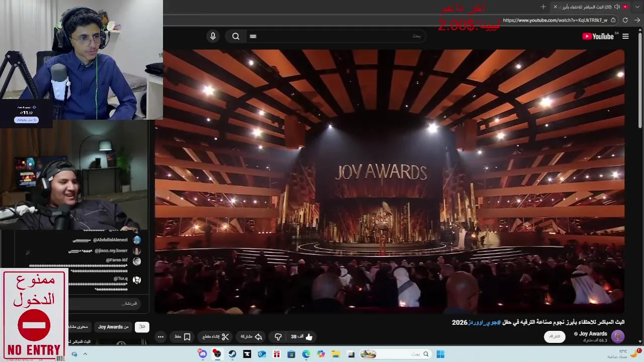Select the 'محتوى مشابه' filter chip
This screenshot has width=644, height=362.
pyautogui.click(x=79, y=327)
